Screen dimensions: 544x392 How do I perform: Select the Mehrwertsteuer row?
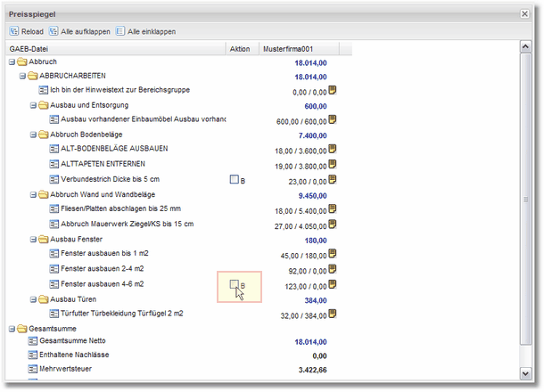pos(64,367)
